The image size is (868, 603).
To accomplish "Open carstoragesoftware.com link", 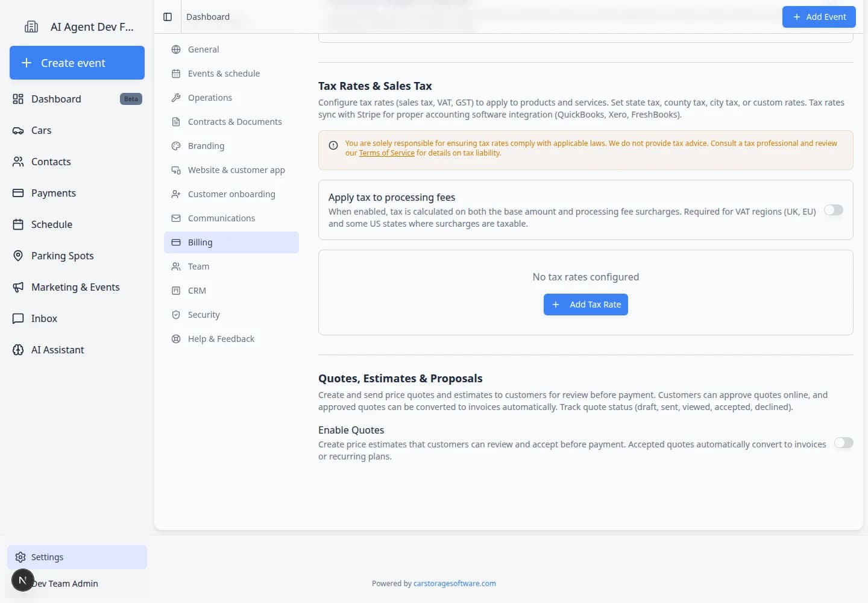I will [x=454, y=584].
